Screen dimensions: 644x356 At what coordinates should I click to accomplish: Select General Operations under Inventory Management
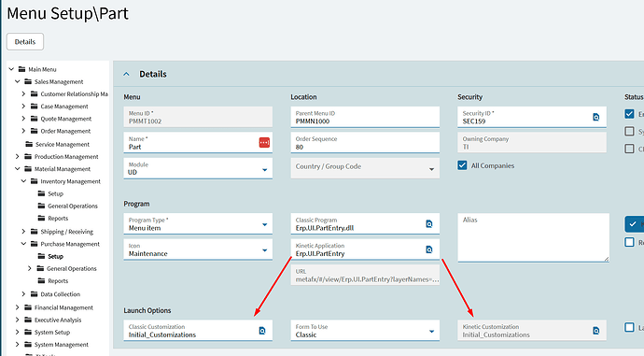click(x=73, y=206)
